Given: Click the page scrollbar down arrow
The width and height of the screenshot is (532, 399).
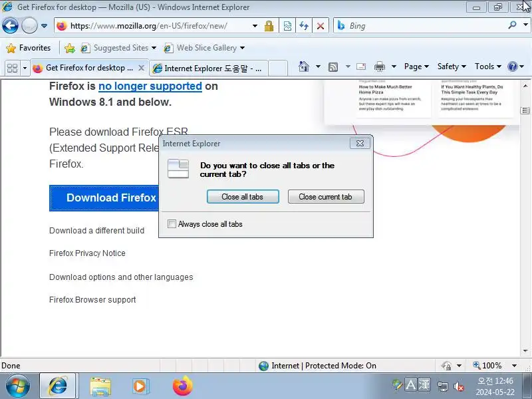Looking at the screenshot, I should click(525, 351).
